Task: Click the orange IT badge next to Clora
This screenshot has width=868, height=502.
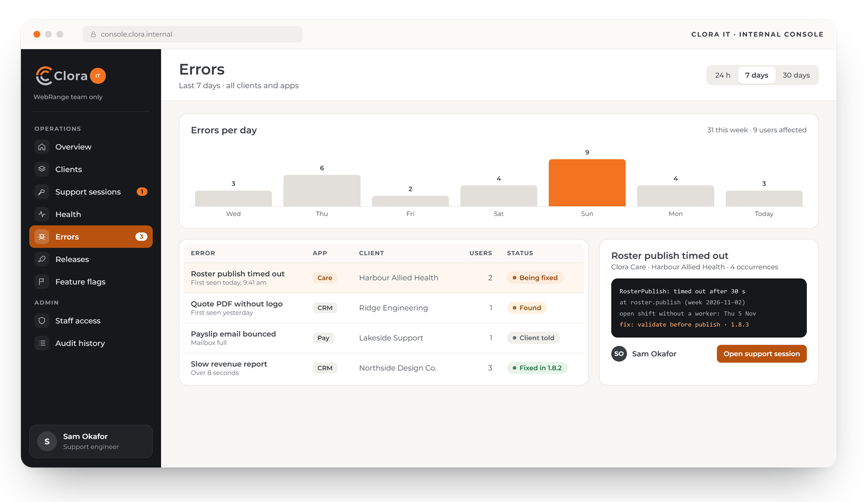Action: coord(98,76)
